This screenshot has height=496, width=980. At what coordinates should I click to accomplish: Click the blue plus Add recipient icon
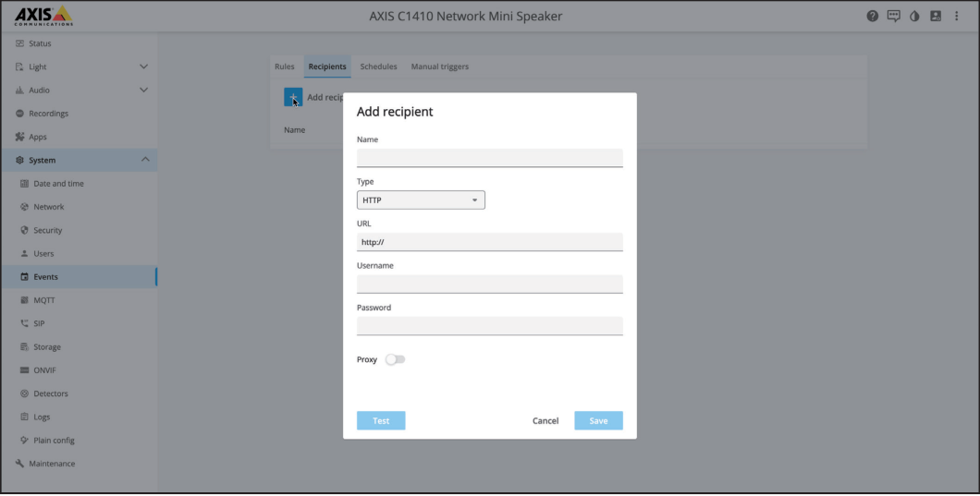(293, 97)
